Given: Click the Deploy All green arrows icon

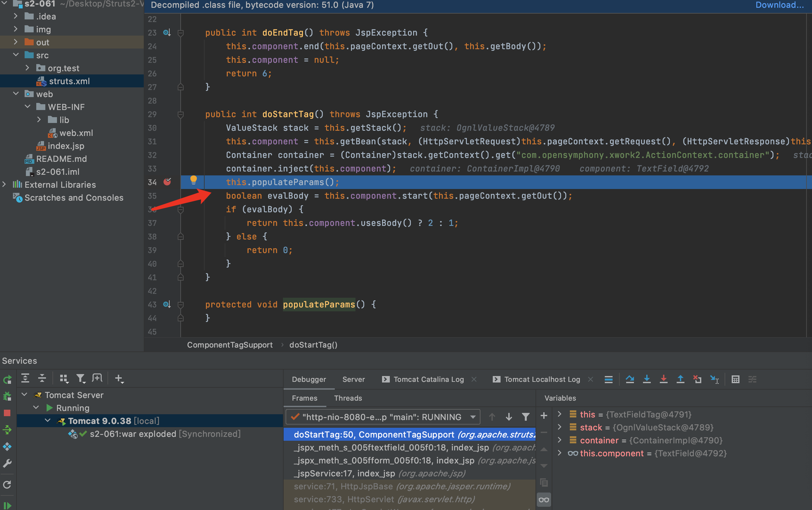Looking at the screenshot, I should pyautogui.click(x=7, y=430).
